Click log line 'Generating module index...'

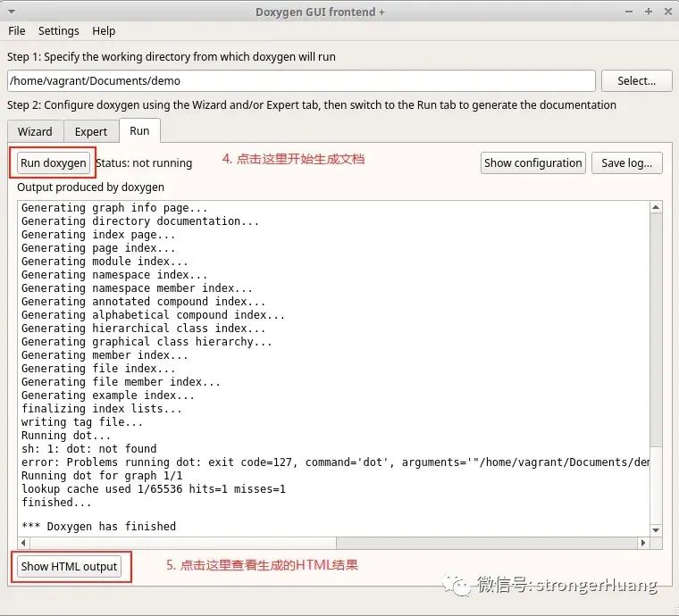105,262
